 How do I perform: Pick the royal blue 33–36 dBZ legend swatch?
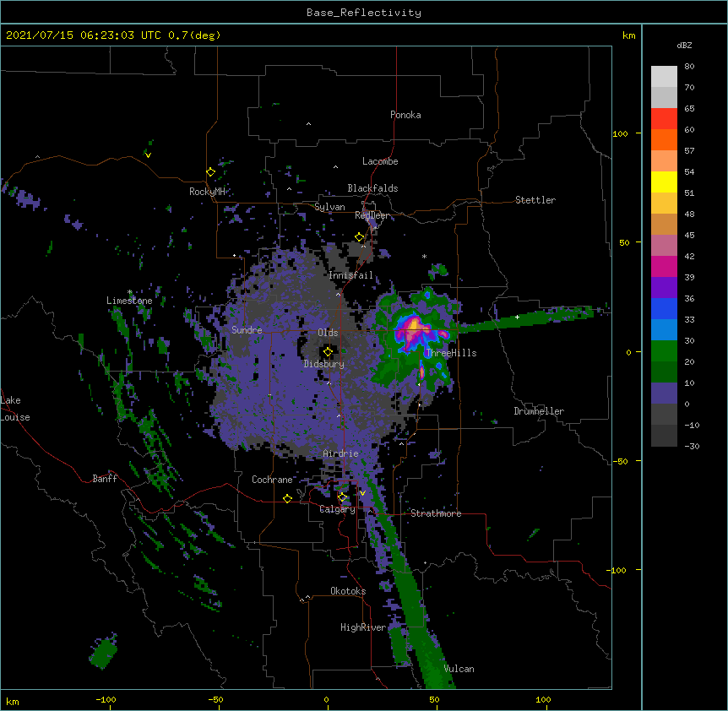(664, 308)
